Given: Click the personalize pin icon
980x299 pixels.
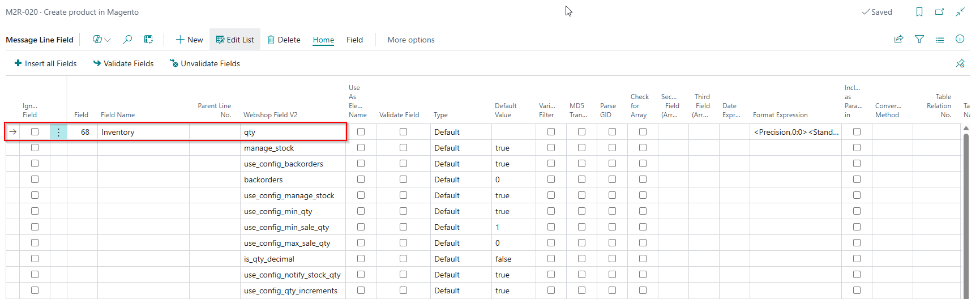Looking at the screenshot, I should click(960, 63).
